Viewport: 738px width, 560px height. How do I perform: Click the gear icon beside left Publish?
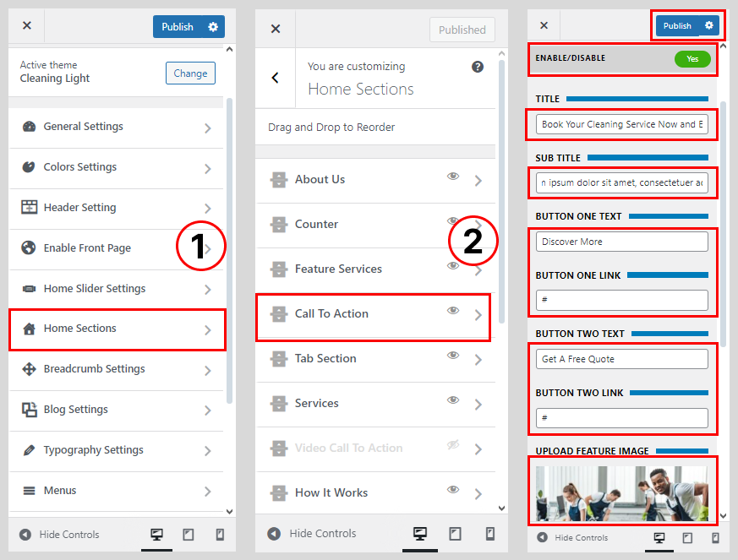click(213, 27)
